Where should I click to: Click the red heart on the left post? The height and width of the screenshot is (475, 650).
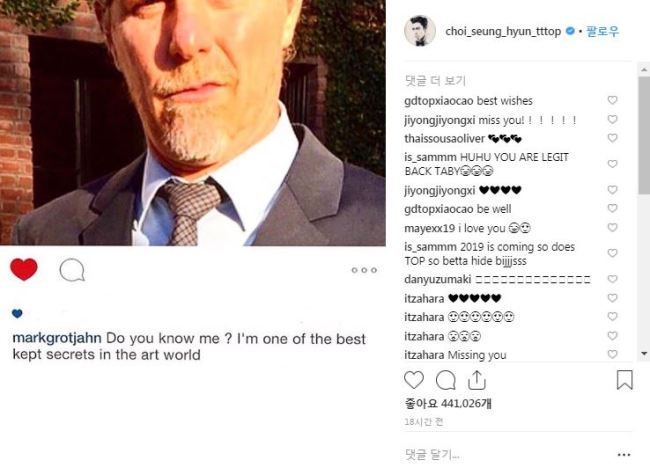[x=24, y=269]
